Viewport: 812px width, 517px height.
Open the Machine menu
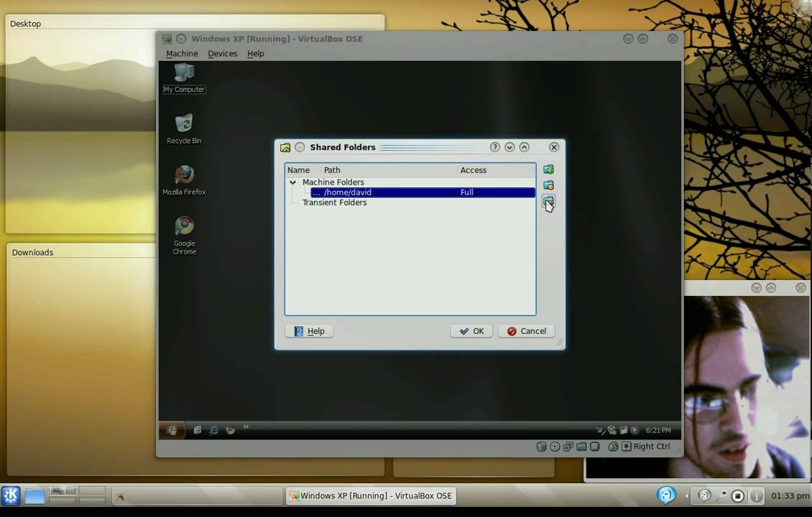(182, 53)
